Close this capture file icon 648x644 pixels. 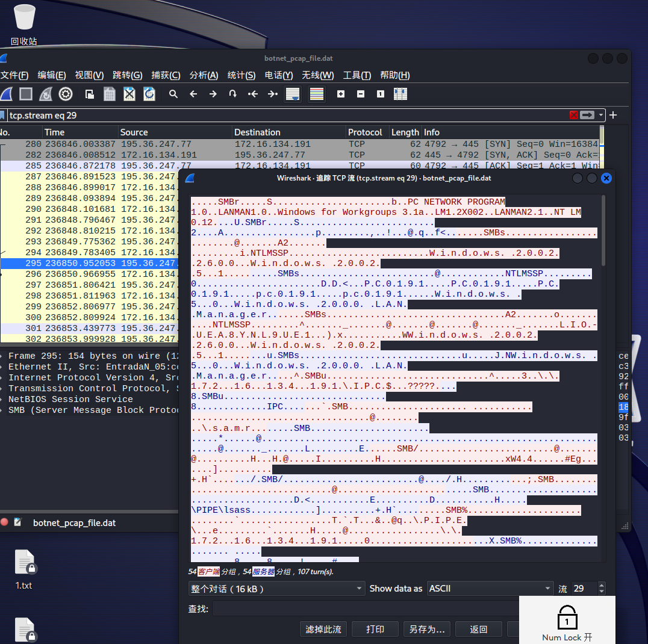click(129, 94)
